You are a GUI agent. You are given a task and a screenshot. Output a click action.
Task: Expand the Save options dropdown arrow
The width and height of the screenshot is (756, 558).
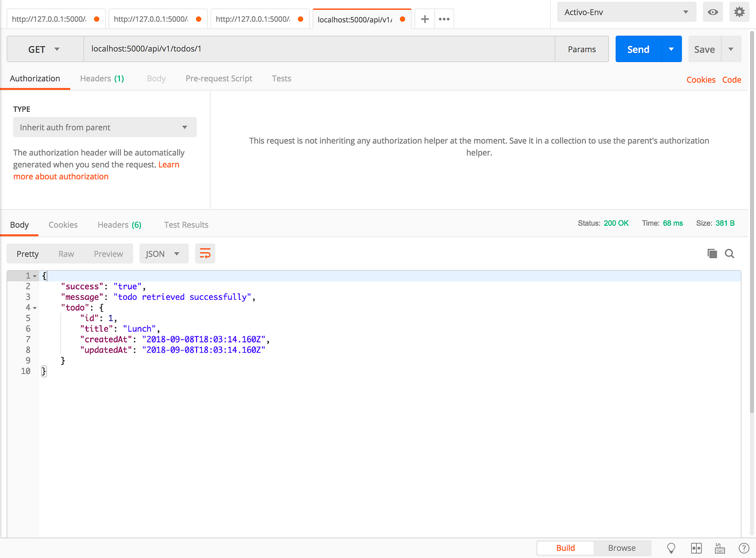tap(731, 49)
